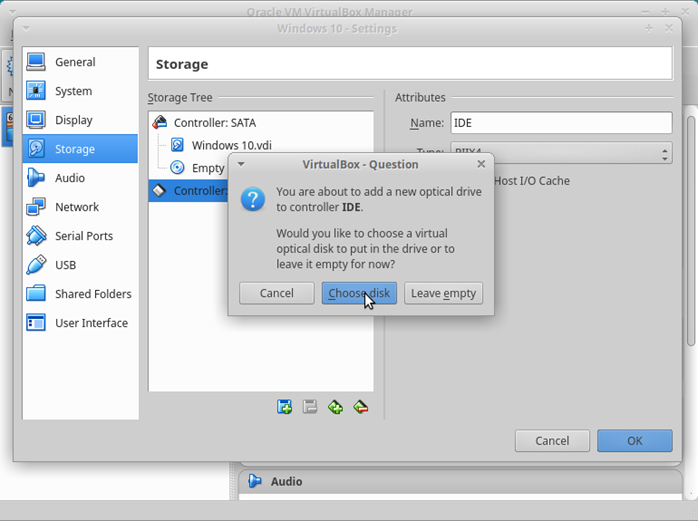The image size is (698, 521).
Task: Click the USB plug icon
Action: pyautogui.click(x=36, y=265)
